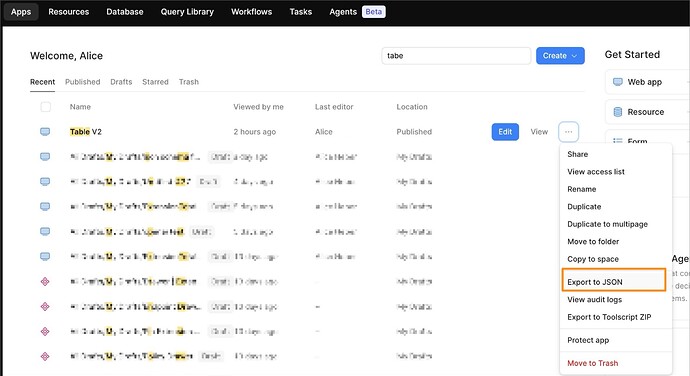Toggle the select-all checkbox in table header
This screenshot has width=690, height=376.
45,107
